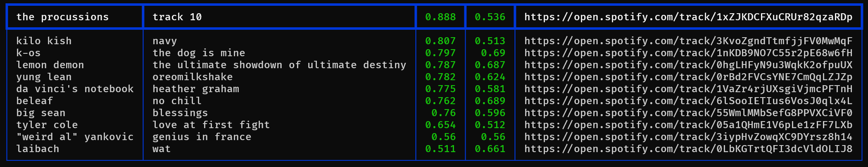Click the value 0.624

pyautogui.click(x=490, y=77)
